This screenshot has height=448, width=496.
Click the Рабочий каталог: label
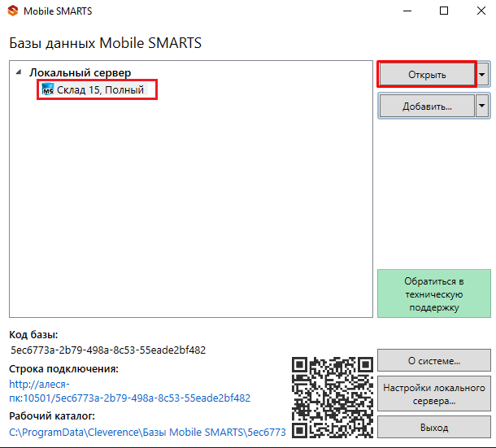pyautogui.click(x=52, y=416)
